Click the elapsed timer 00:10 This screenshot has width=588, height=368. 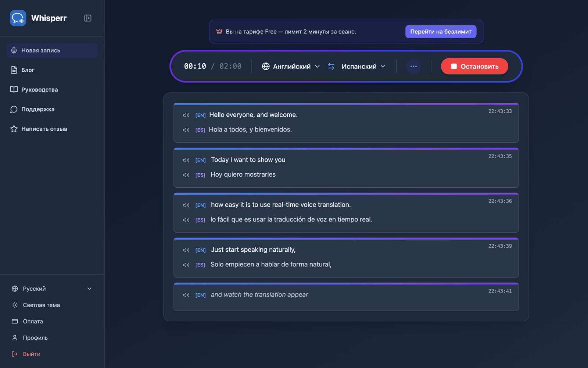(x=195, y=66)
